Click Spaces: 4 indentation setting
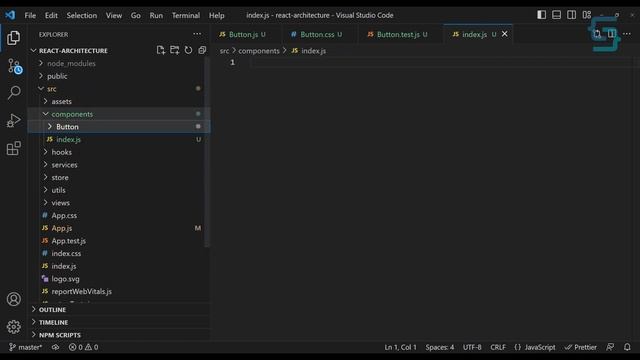Image resolution: width=640 pixels, height=360 pixels. (440, 347)
